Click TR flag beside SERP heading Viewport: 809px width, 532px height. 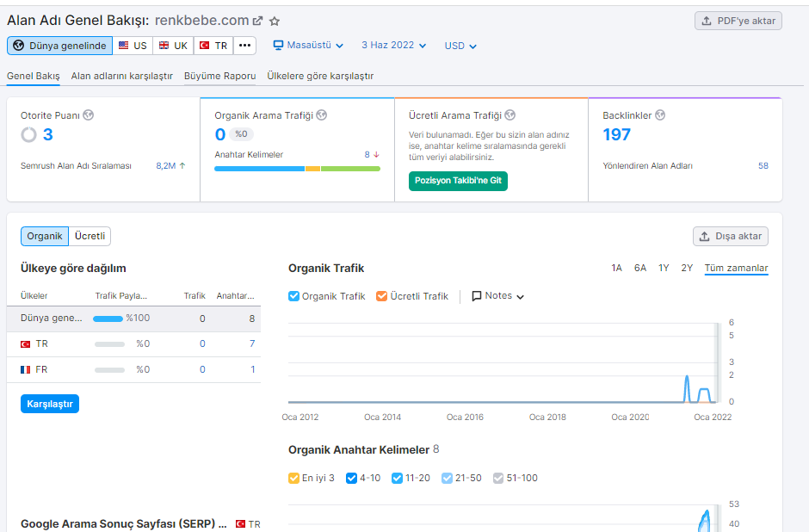point(240,523)
